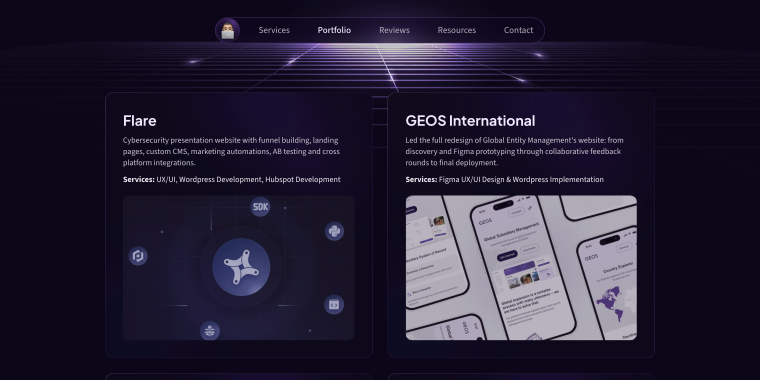Click the GEOS description starting 'Led the full redesign'

click(514, 151)
